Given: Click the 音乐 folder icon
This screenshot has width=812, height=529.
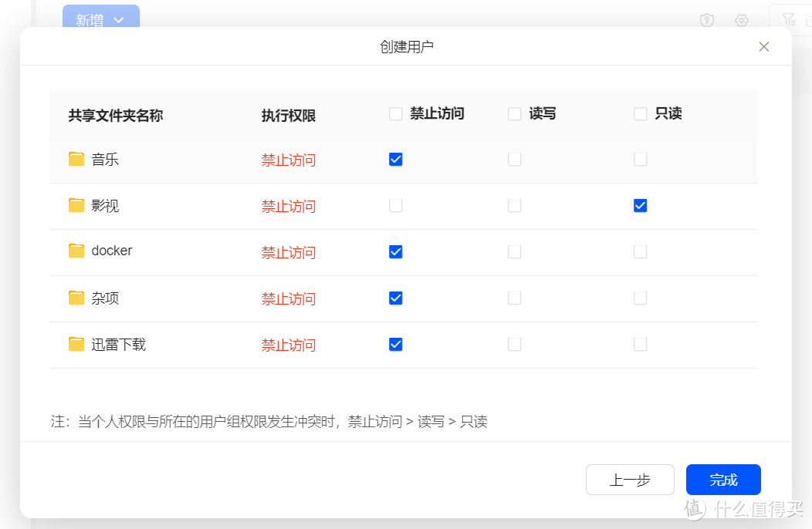Looking at the screenshot, I should tap(76, 159).
